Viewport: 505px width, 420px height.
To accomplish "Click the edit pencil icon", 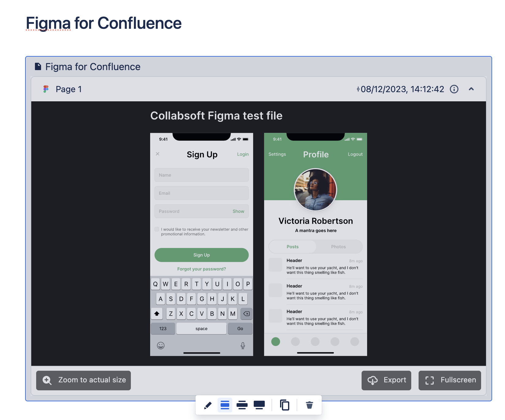I will 208,405.
